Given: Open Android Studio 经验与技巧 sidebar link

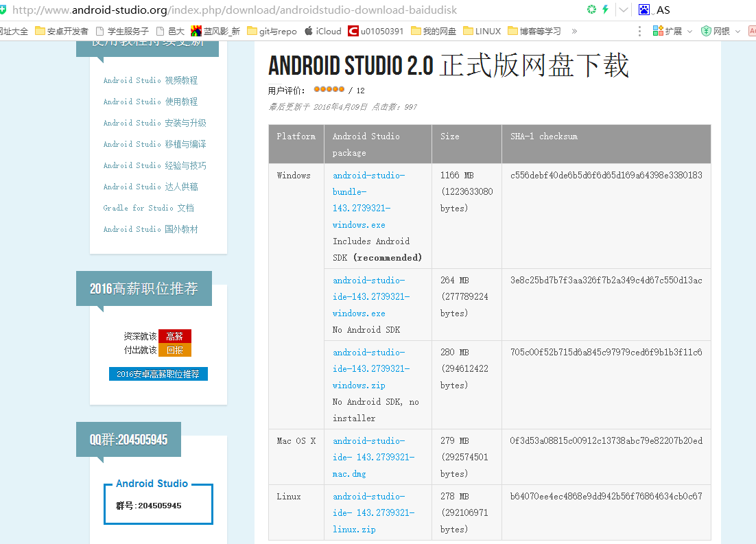Looking at the screenshot, I should (155, 165).
